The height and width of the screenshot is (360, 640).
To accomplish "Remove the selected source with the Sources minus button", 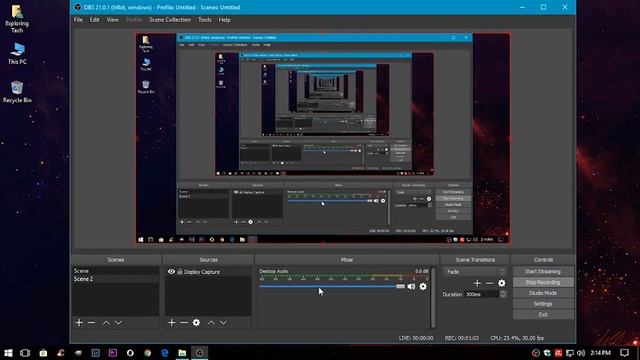I will point(184,323).
